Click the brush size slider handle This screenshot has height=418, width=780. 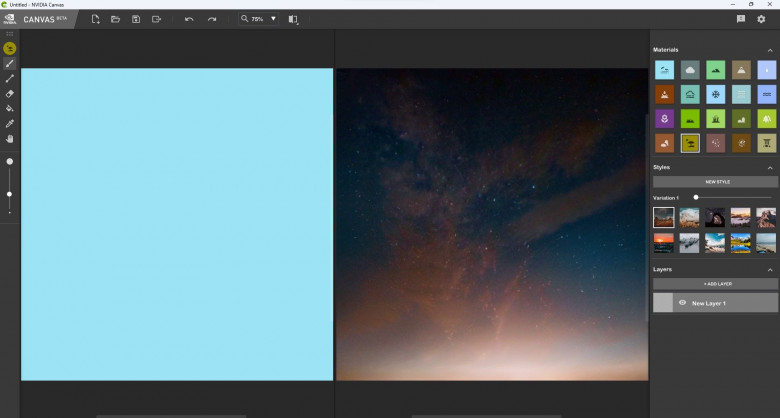pyautogui.click(x=9, y=194)
